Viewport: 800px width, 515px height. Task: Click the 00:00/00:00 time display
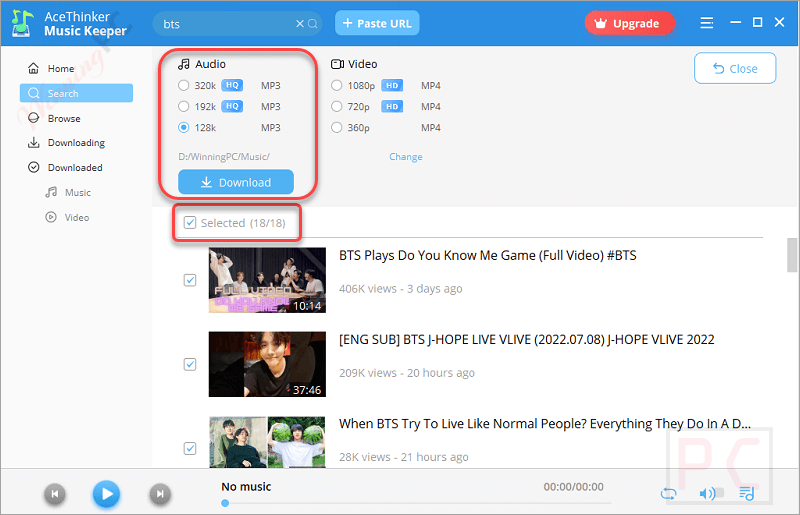pos(573,487)
